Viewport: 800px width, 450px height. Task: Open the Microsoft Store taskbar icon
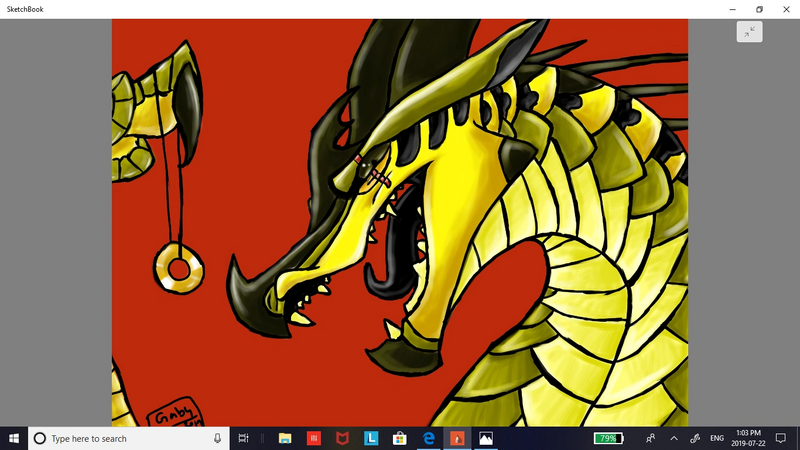(399, 438)
